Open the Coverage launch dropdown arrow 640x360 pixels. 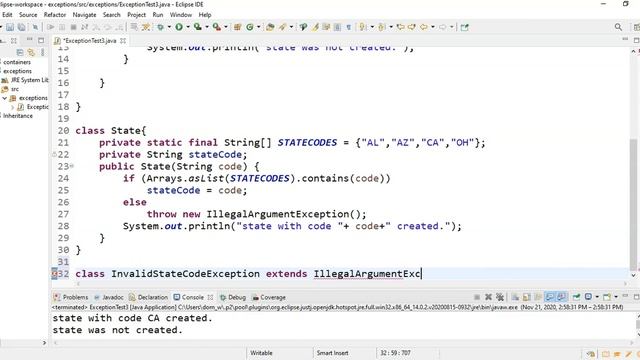tap(207, 27)
